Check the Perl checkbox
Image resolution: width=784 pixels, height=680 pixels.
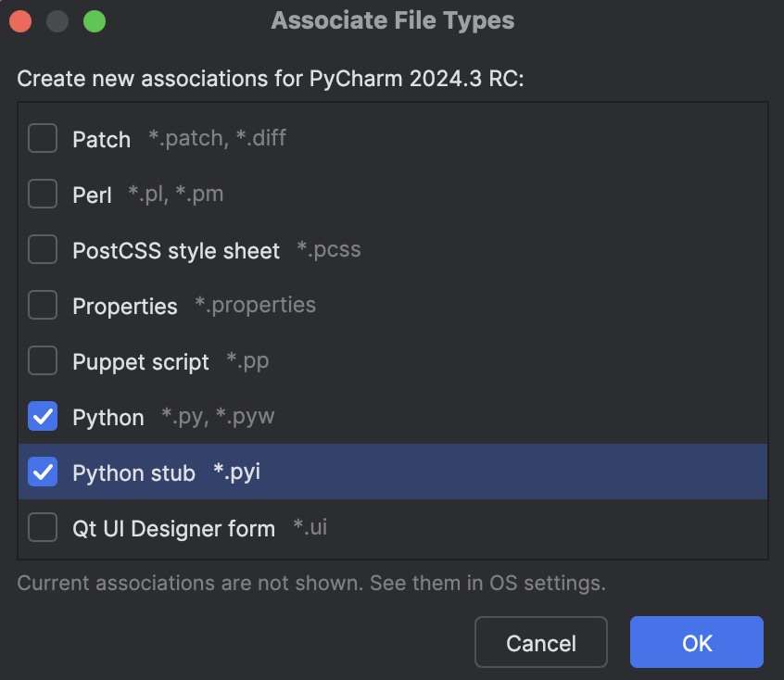click(x=42, y=194)
